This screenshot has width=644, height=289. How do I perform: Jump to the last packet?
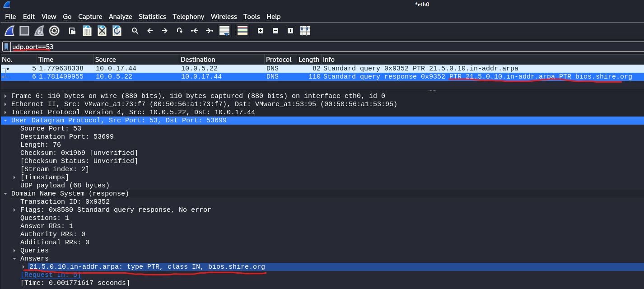coord(210,31)
